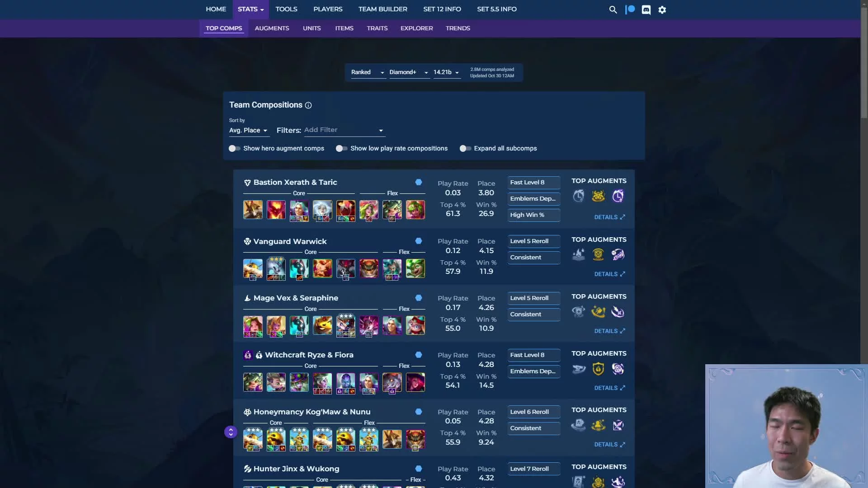Toggle Expand all subcomps
This screenshot has width=868, height=488.
coord(465,148)
